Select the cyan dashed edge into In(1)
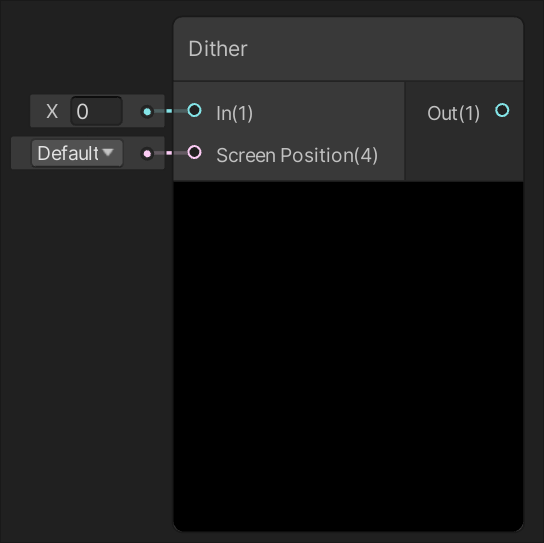Viewport: 544px width, 543px height. [x=170, y=111]
